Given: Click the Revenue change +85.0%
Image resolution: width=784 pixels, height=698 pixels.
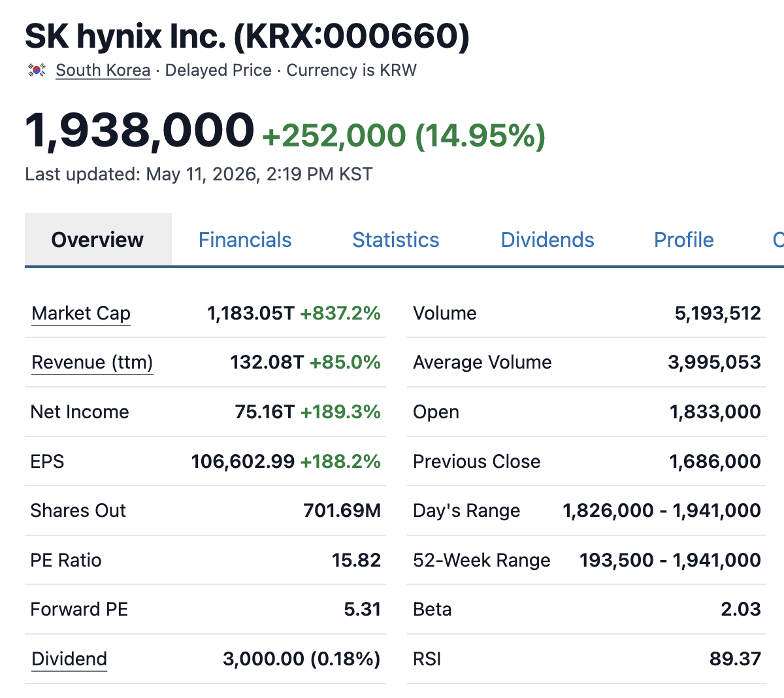Looking at the screenshot, I should pos(345,362).
